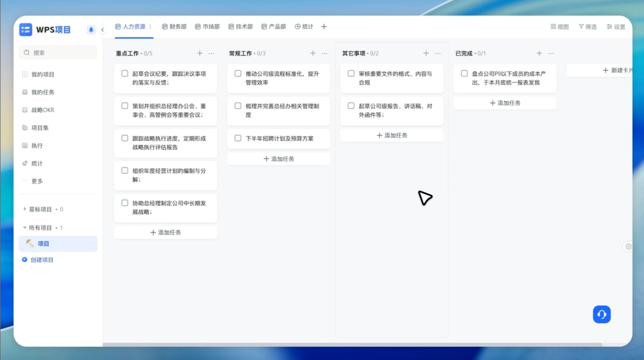Click the plus icon to add new tab
The image size is (644, 360).
(x=324, y=27)
